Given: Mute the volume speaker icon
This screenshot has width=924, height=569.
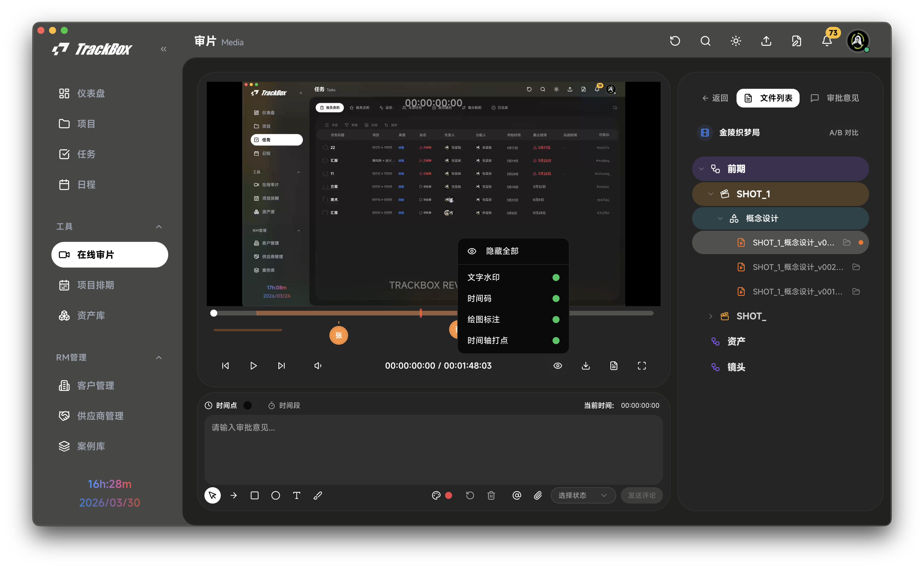Looking at the screenshot, I should 318,365.
